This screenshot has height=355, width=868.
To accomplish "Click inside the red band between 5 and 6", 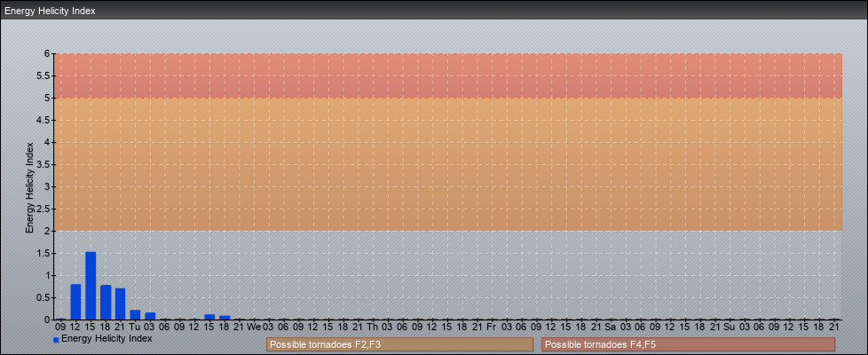I will pos(444,75).
